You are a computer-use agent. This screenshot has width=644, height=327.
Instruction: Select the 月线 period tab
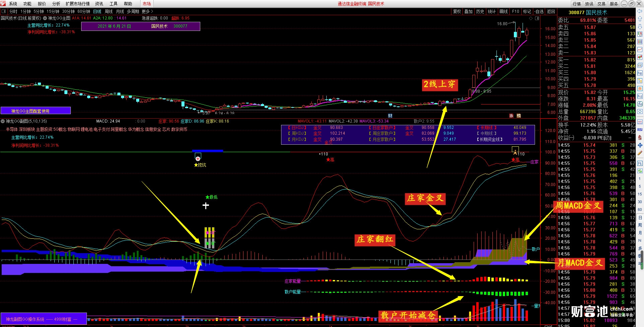coord(120,11)
